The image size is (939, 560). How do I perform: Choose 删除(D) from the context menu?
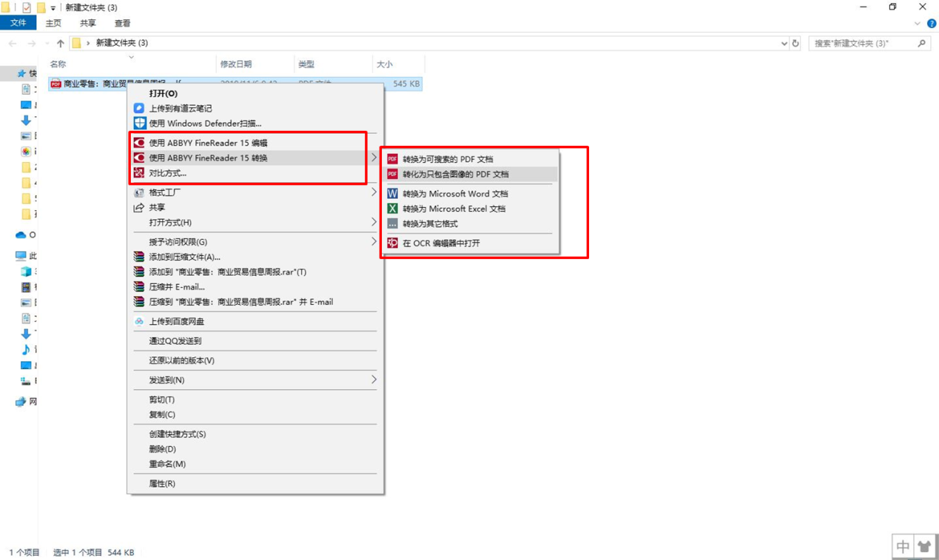click(x=255, y=449)
